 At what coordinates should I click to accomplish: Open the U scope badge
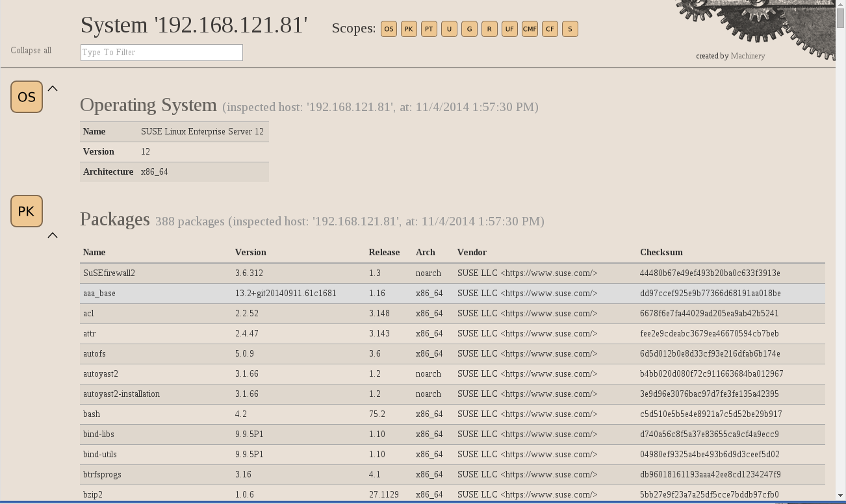tap(449, 29)
